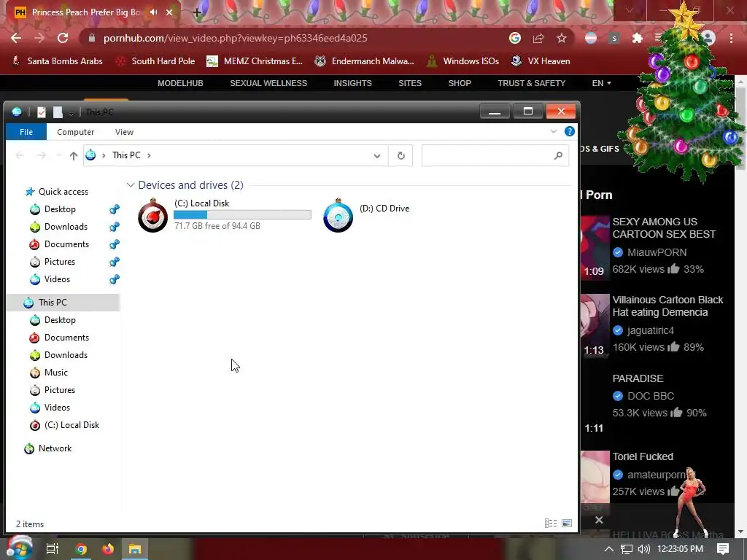This screenshot has height=560, width=747.
Task: Open Downloads under Quick access
Action: [x=66, y=227]
